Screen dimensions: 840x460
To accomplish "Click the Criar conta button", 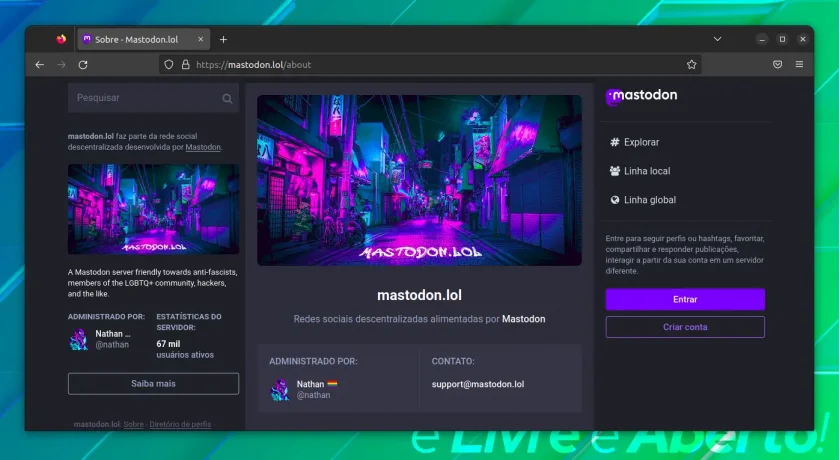I will coord(685,327).
